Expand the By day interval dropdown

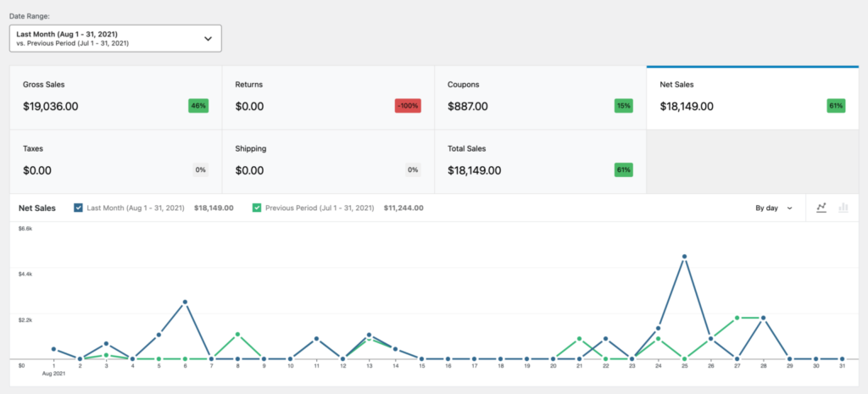pyautogui.click(x=773, y=208)
